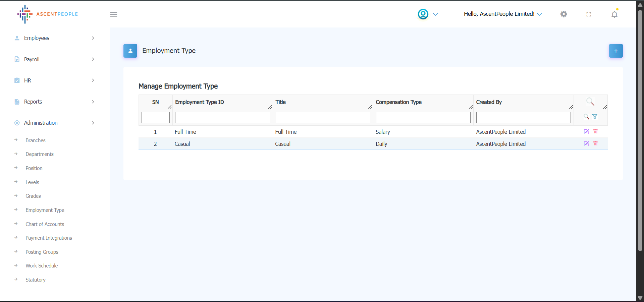Image resolution: width=644 pixels, height=302 pixels.
Task: Open the Hello, AscentPeople Limited dropdown
Action: (502, 14)
